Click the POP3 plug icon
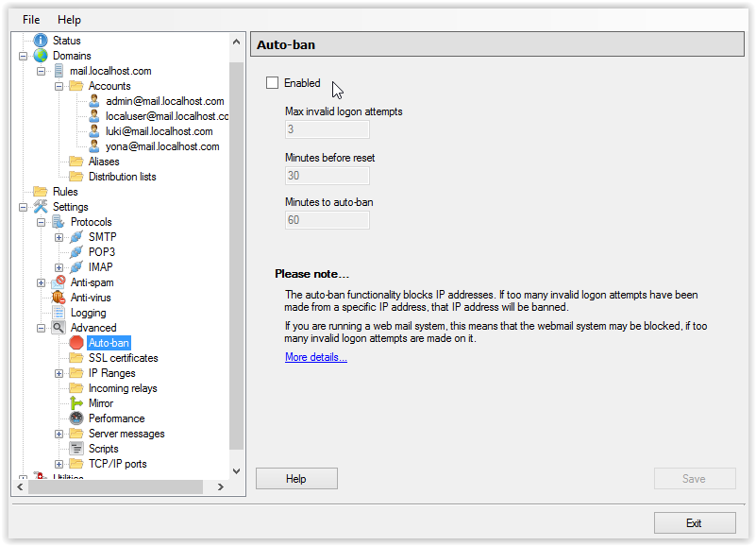The image size is (756, 546). 76,252
